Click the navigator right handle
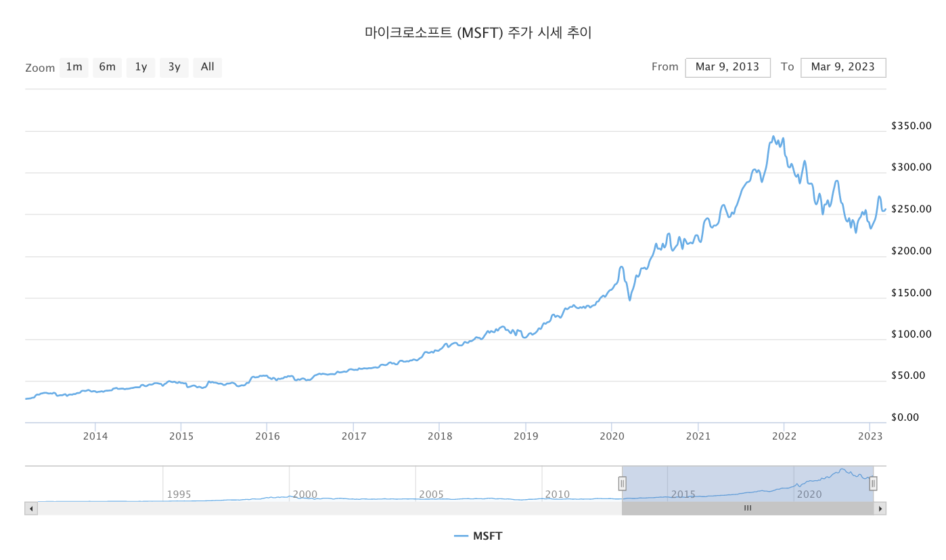 (873, 483)
